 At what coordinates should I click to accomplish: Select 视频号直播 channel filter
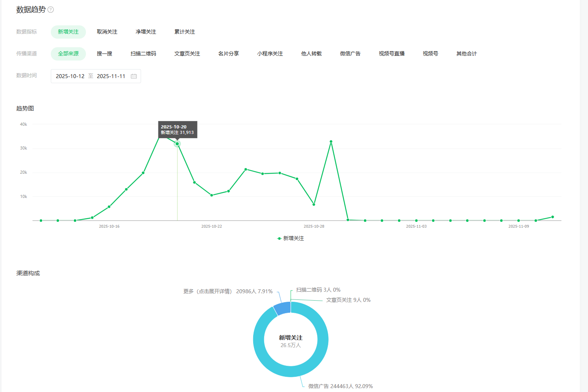(x=391, y=54)
